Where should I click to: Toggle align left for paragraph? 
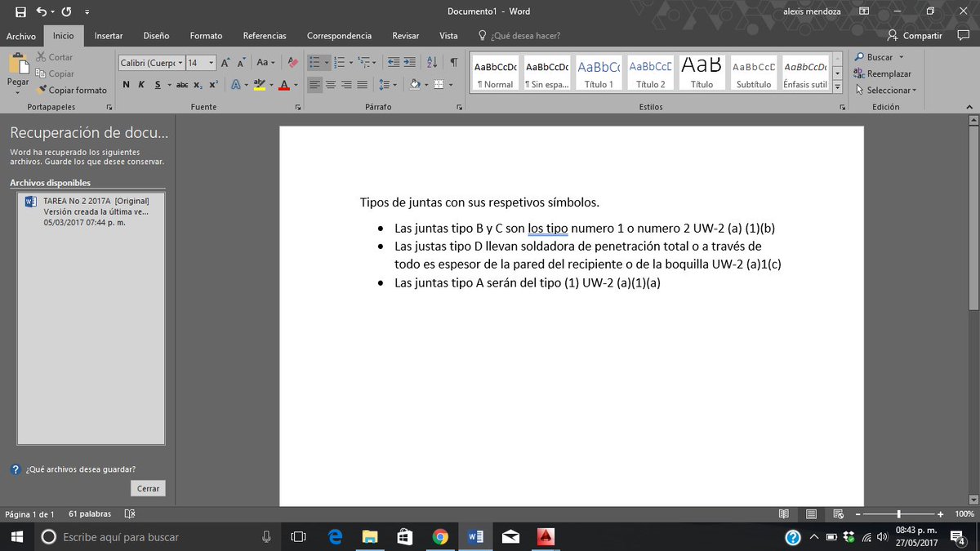[315, 85]
